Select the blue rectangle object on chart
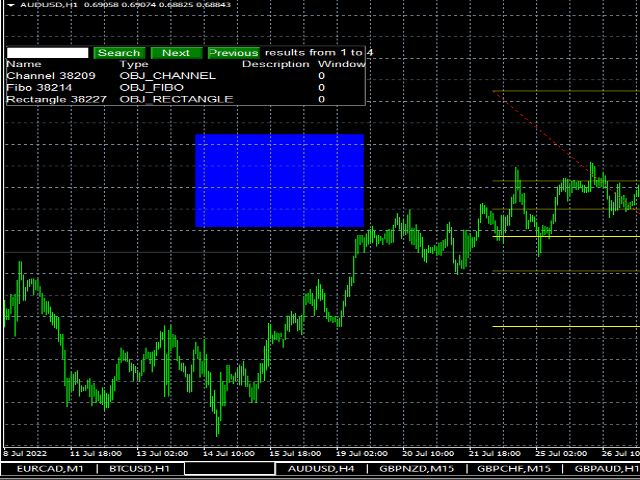Viewport: 640px width, 480px height. click(280, 180)
